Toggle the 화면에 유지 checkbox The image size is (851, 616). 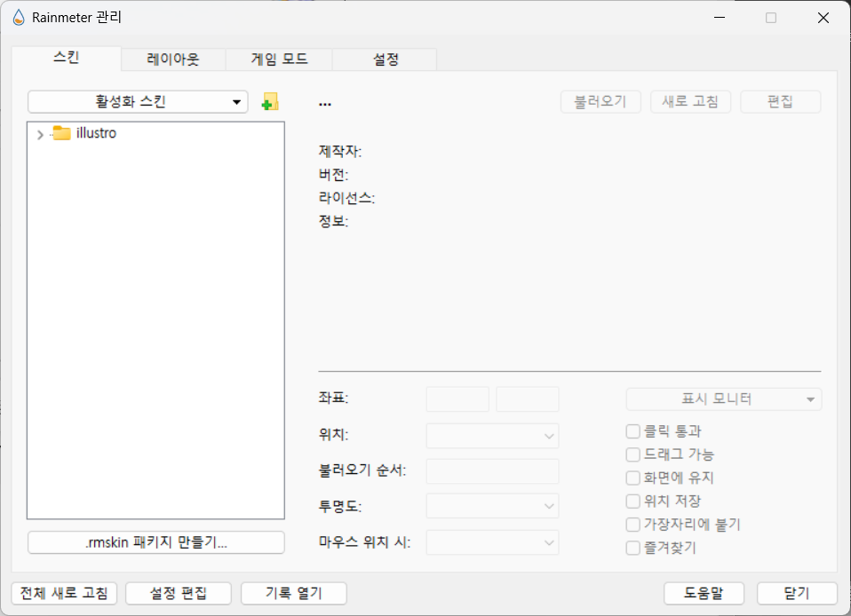(632, 478)
